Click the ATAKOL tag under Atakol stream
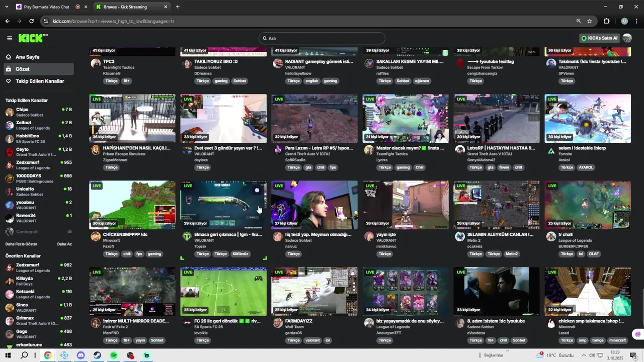Image resolution: width=644 pixels, height=362 pixels. (586, 167)
